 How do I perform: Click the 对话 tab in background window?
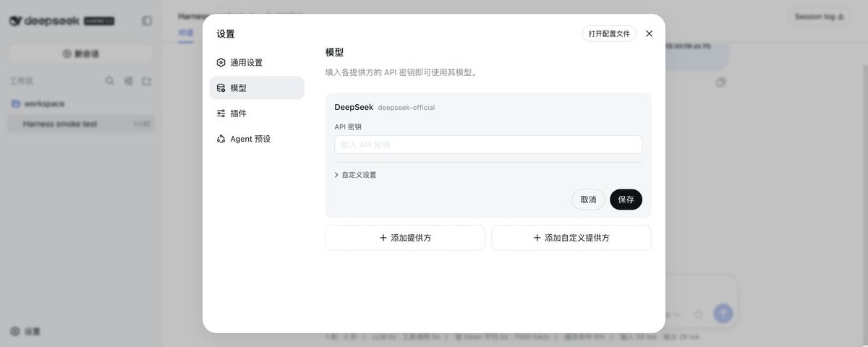pos(186,33)
